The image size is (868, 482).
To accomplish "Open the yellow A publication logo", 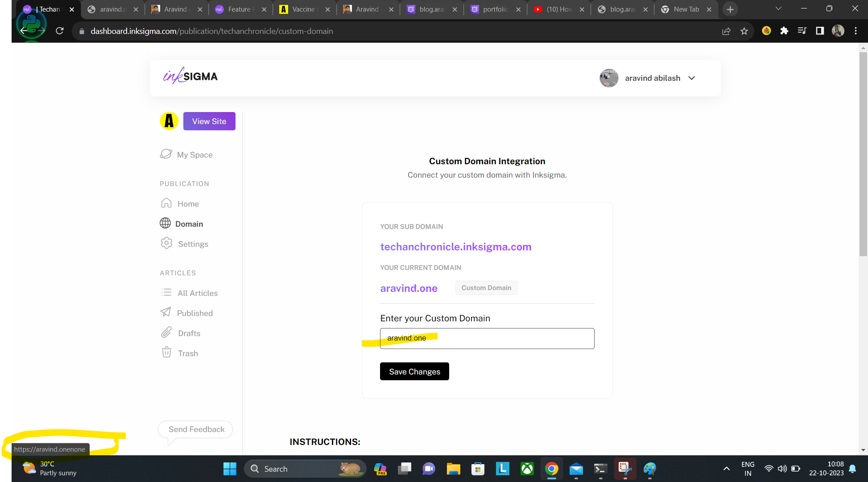I will click(169, 121).
